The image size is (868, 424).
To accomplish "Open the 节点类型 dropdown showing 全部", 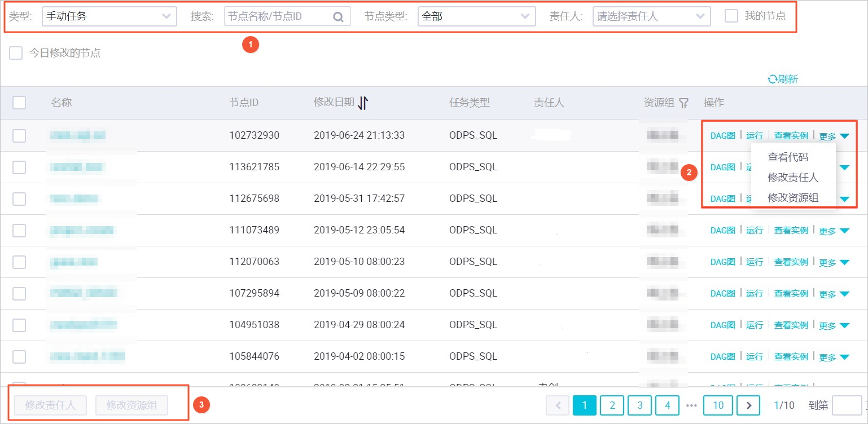I will (477, 16).
